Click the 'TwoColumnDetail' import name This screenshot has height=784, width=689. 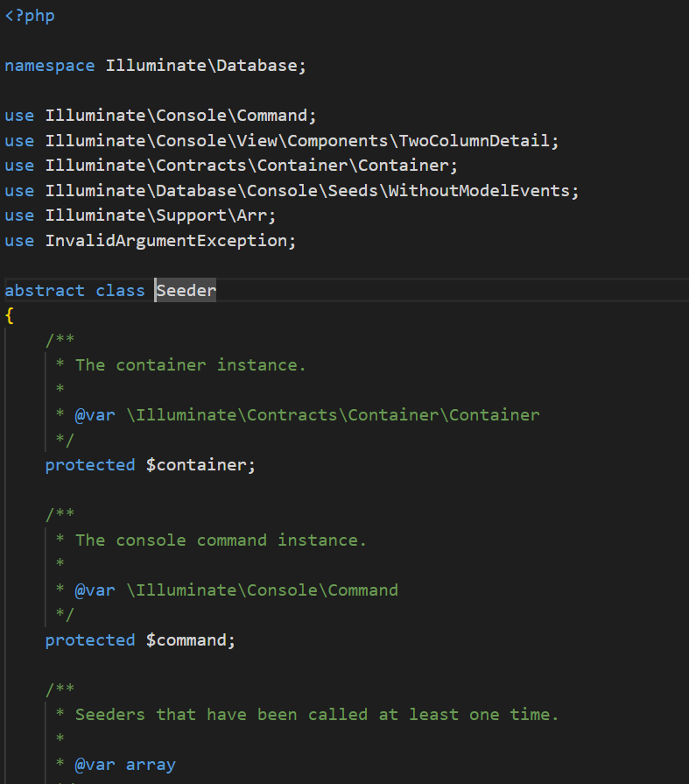coord(474,140)
